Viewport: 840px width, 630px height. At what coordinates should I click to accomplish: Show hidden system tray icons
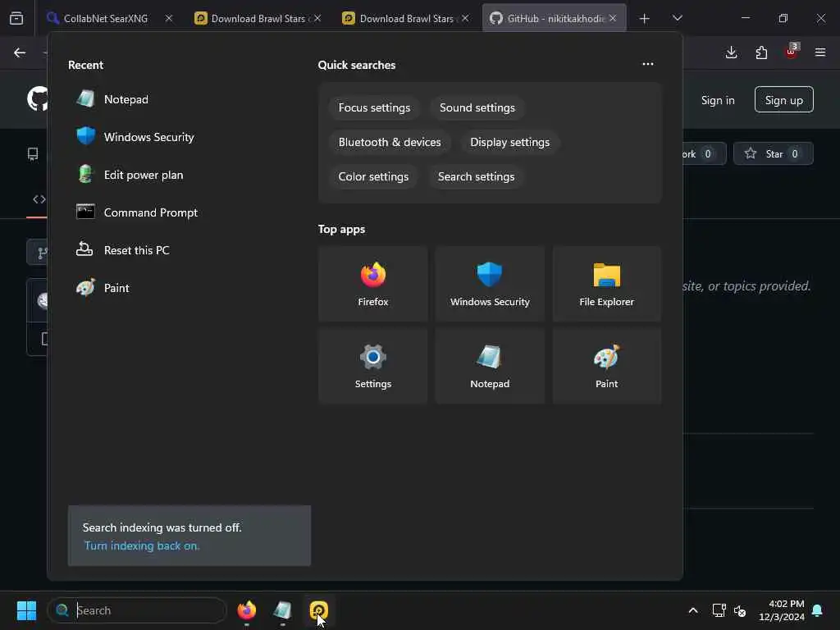692,610
